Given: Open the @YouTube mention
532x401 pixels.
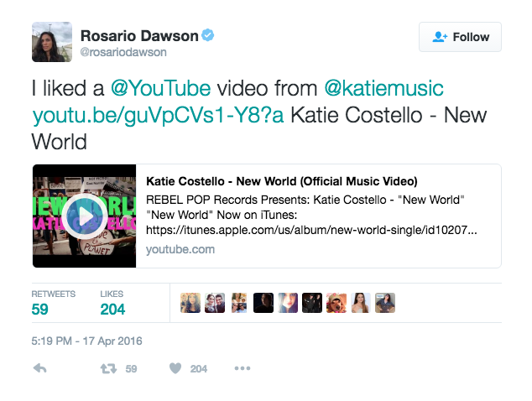Looking at the screenshot, I should tap(161, 88).
